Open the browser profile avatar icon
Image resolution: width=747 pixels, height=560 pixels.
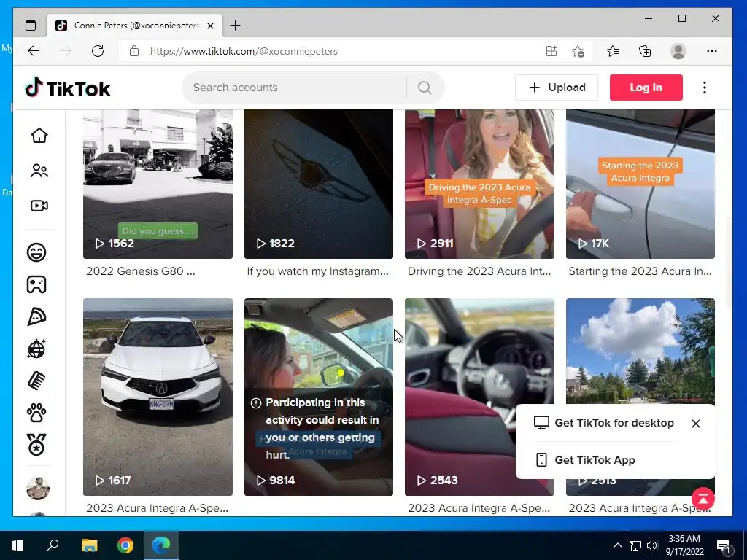[x=678, y=51]
